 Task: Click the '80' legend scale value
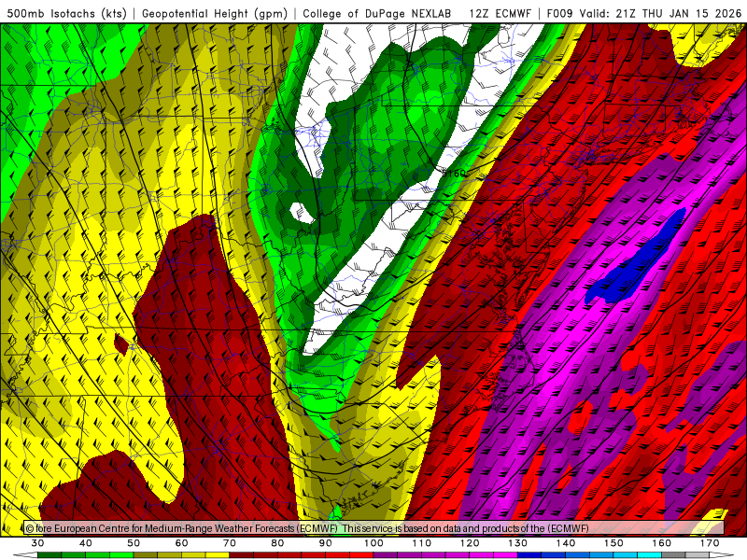tap(277, 543)
